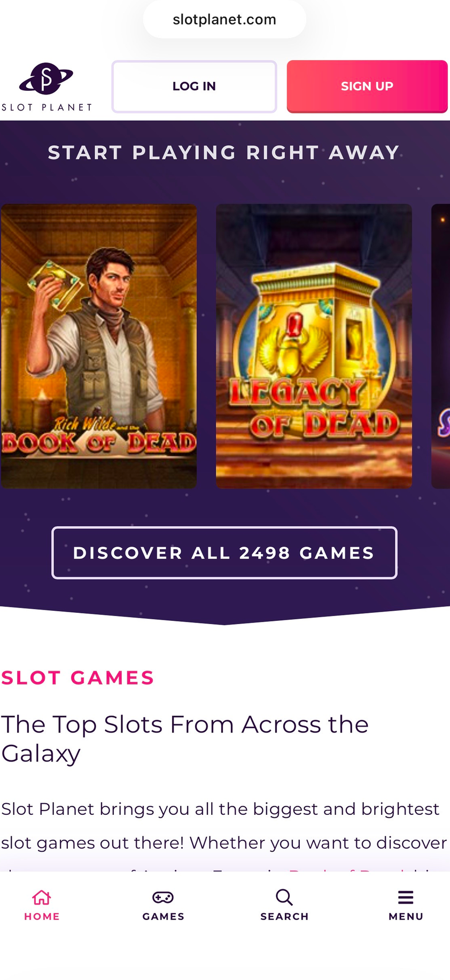Open the hamburger Menu icon
This screenshot has width=450, height=980.
(406, 897)
